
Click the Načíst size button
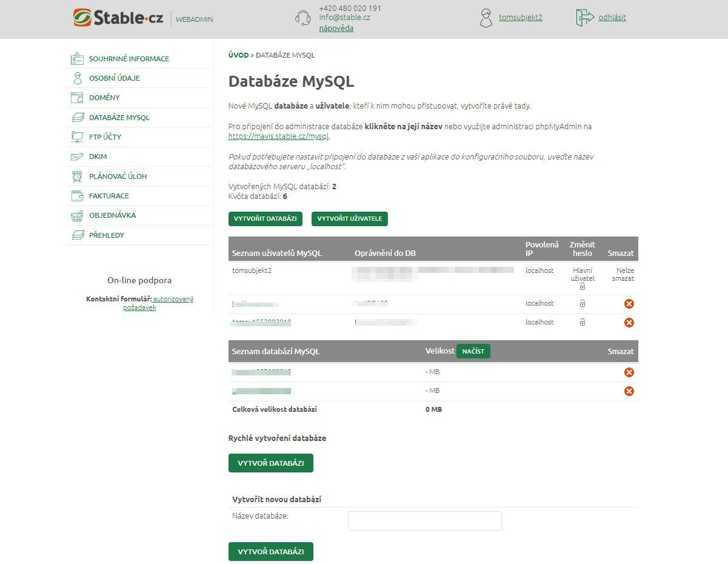click(473, 351)
